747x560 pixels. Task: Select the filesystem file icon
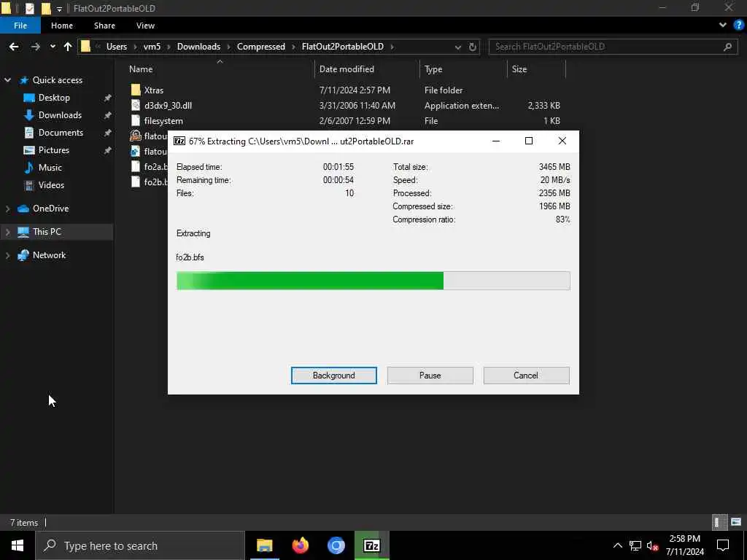click(136, 120)
